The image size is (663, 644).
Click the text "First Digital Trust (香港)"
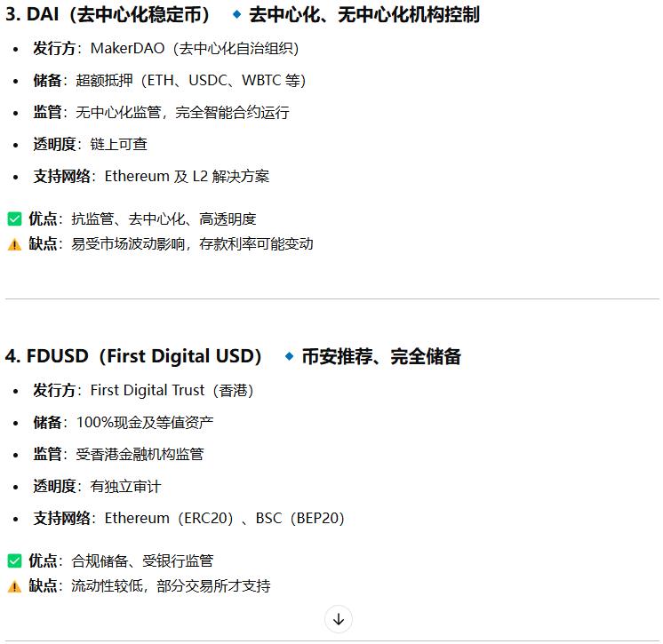coord(172,390)
